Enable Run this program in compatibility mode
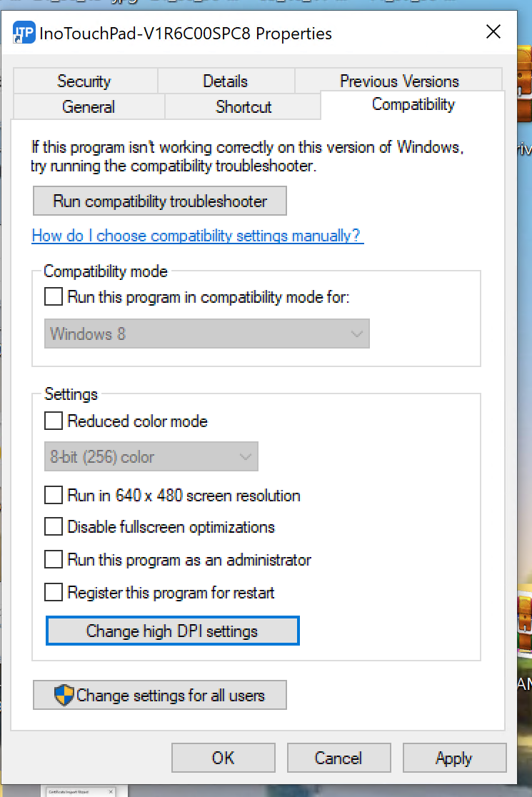532x797 pixels. pyautogui.click(x=54, y=296)
